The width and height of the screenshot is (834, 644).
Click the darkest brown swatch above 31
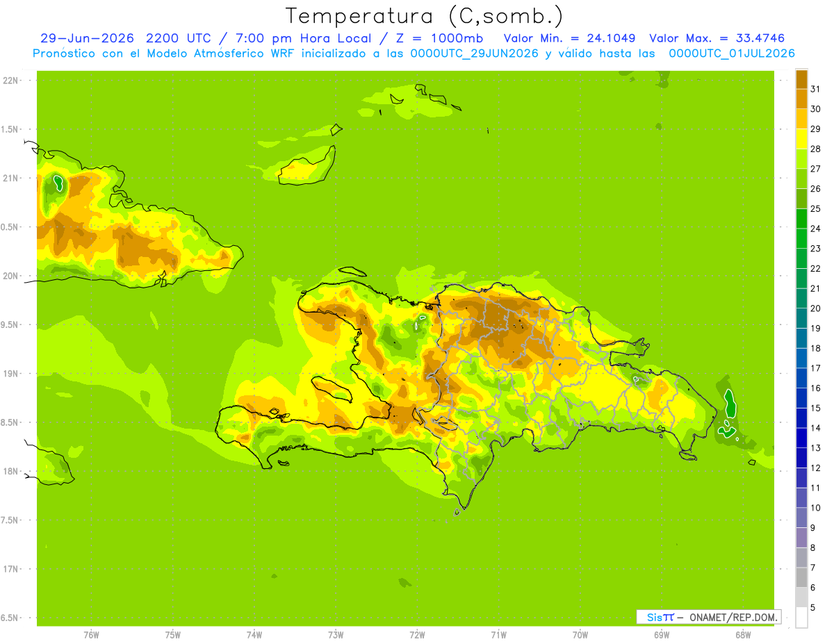coord(801,79)
